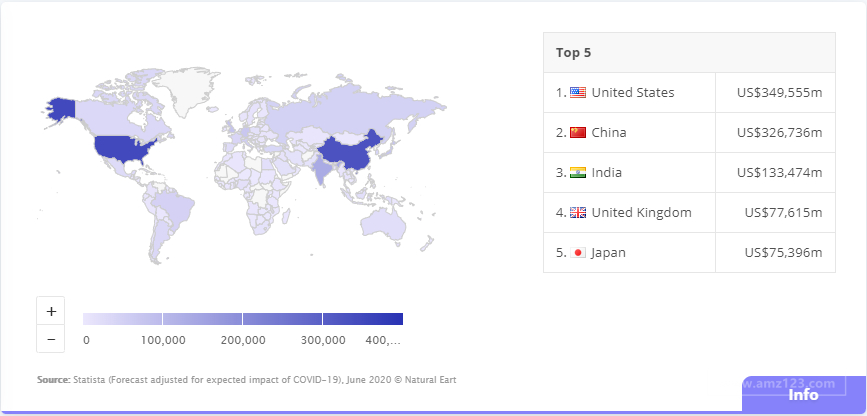Screen dimensions: 867x416
Task: Click the Statista source text
Action: tap(246, 381)
